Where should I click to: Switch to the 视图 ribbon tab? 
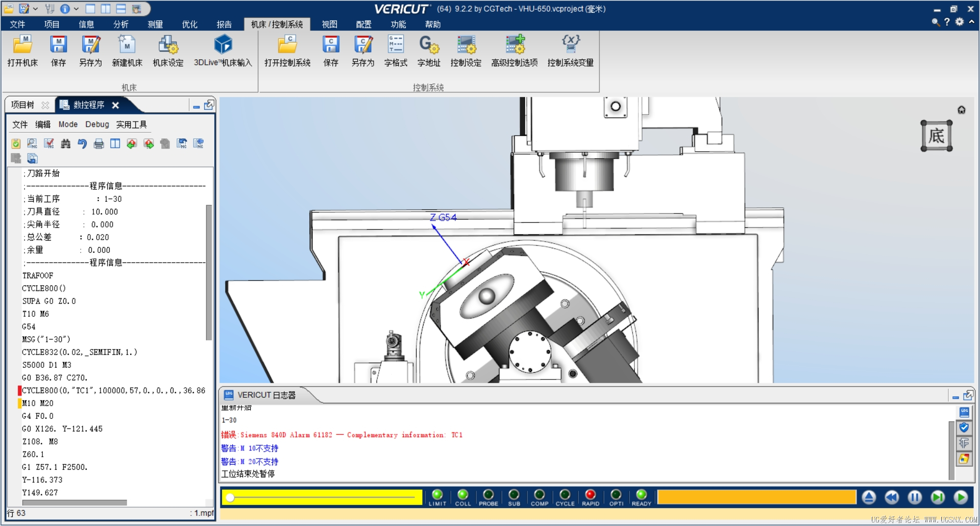click(330, 24)
